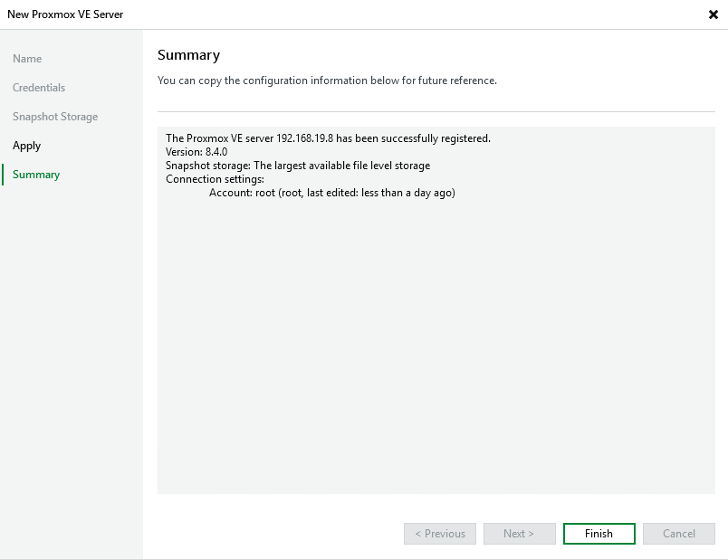Click the 'Connection settings:' line

click(x=215, y=178)
